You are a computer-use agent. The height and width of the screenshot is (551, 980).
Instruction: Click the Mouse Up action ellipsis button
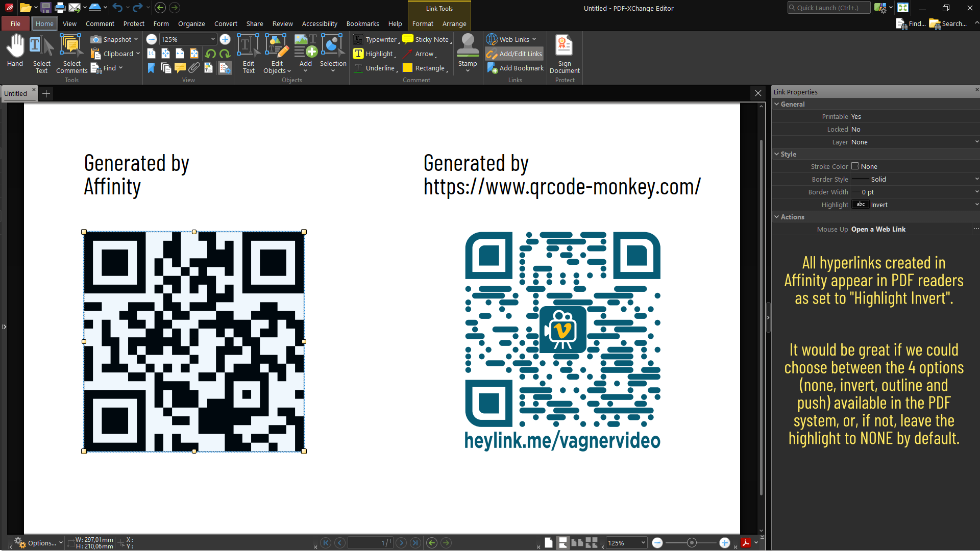coord(975,229)
